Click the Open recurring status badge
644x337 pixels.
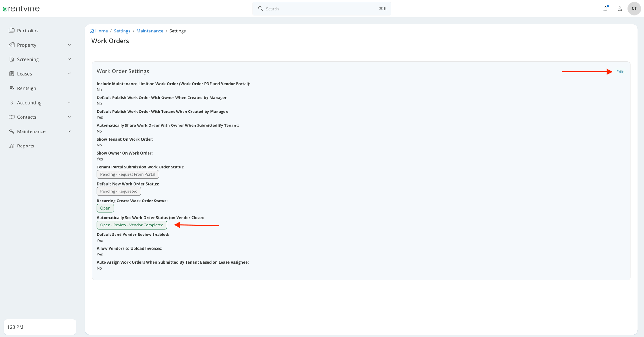pyautogui.click(x=105, y=208)
